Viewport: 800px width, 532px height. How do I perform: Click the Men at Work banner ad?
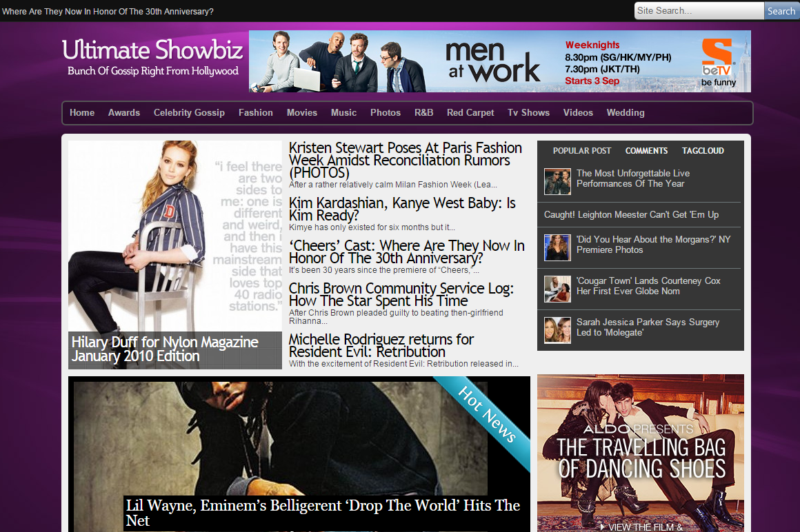(499, 61)
